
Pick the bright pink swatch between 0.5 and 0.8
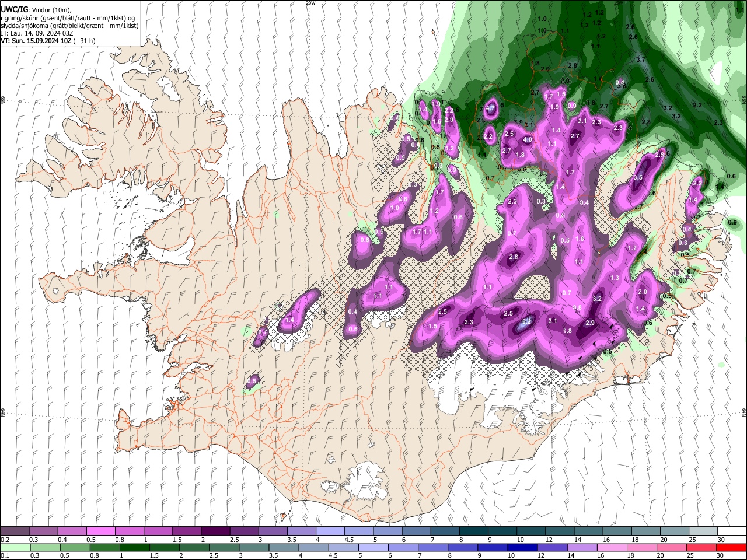tap(101, 531)
